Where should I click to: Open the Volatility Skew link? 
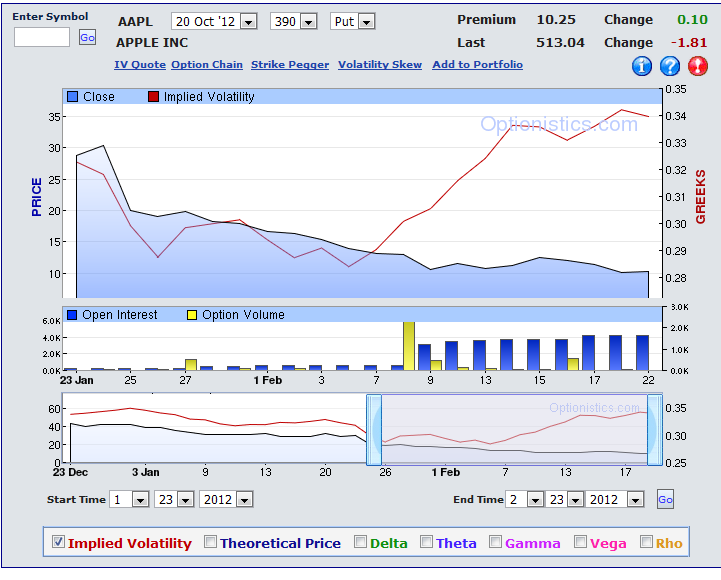pos(379,65)
